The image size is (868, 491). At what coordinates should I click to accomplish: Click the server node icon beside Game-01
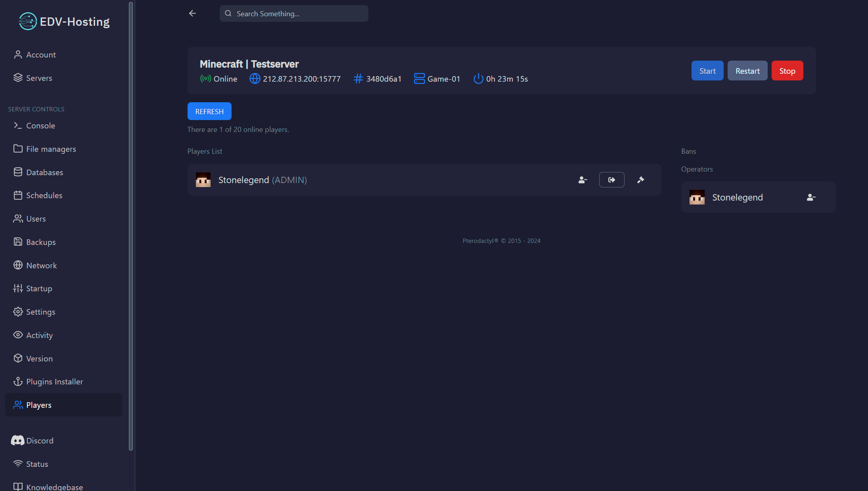tap(419, 78)
